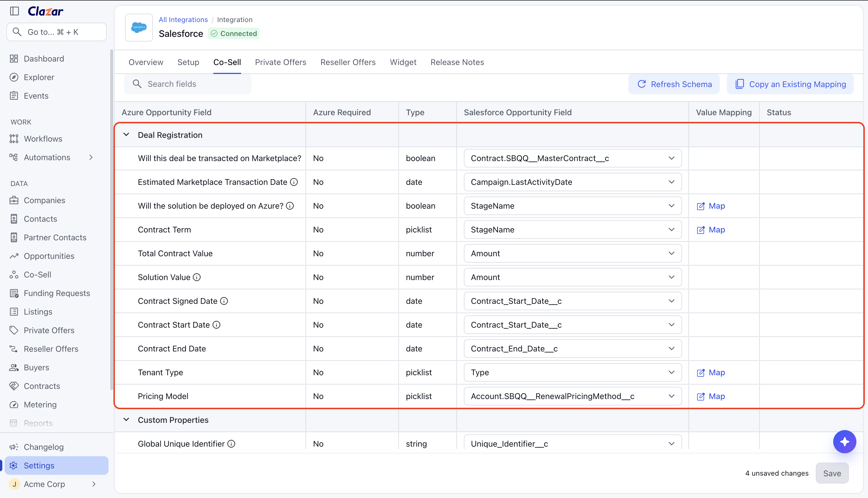
Task: Open the Events page
Action: [x=36, y=96]
